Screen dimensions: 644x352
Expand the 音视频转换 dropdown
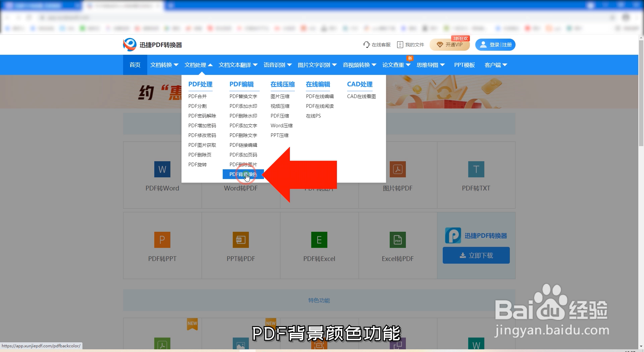[x=360, y=65]
